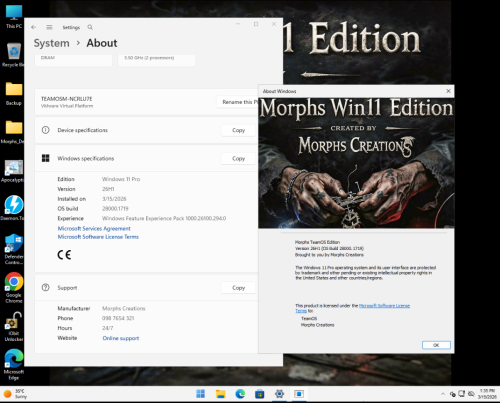Open the Settings hamburger navigation menu
The width and height of the screenshot is (500, 403).
[49, 27]
